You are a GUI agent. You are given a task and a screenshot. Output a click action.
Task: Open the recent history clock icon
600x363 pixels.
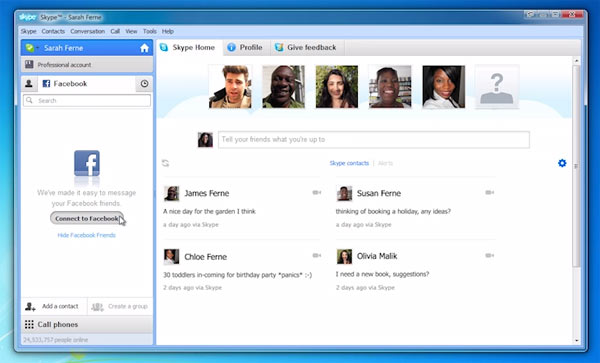tap(144, 84)
